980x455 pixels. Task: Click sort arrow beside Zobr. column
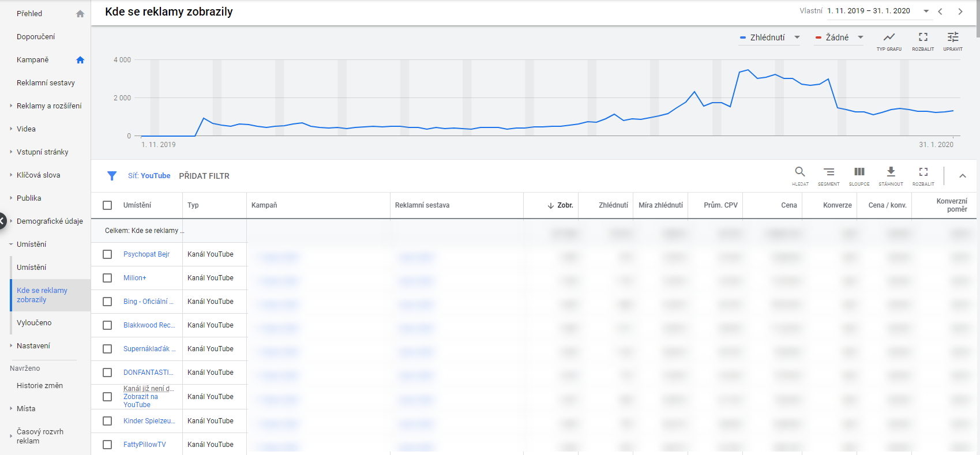(x=551, y=205)
